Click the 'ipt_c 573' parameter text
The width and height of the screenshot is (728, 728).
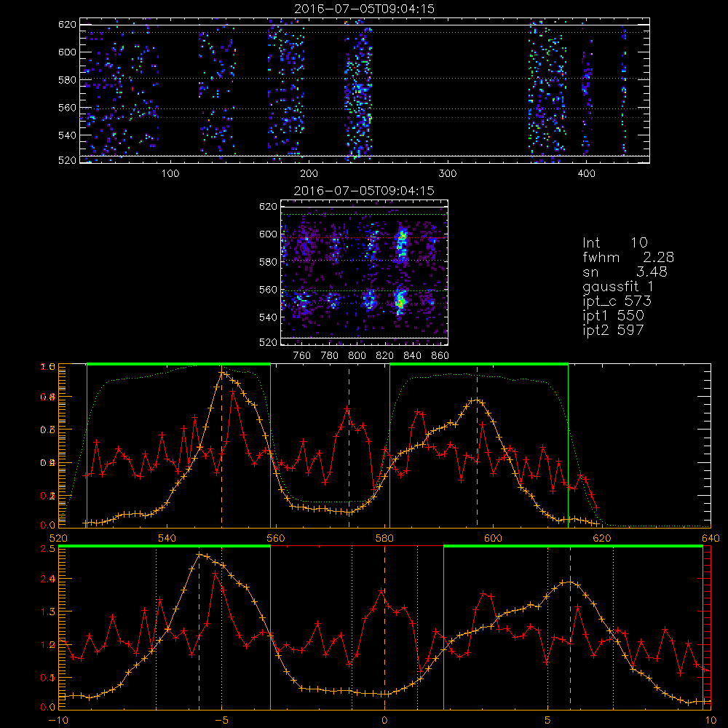coord(617,301)
